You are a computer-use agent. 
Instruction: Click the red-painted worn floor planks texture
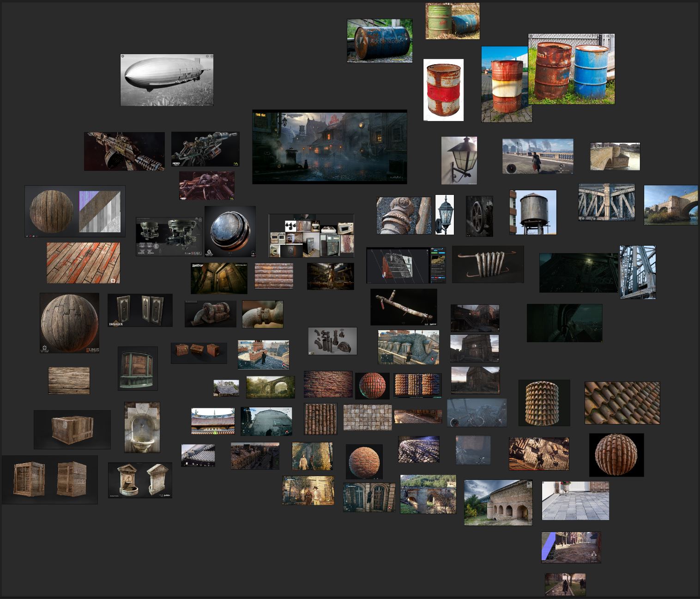point(83,263)
